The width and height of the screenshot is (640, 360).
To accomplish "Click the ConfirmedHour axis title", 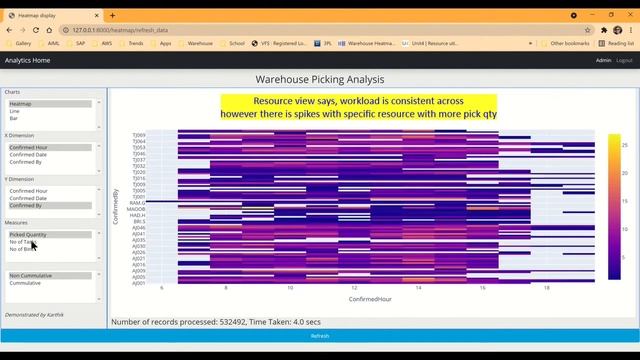I will [x=370, y=299].
